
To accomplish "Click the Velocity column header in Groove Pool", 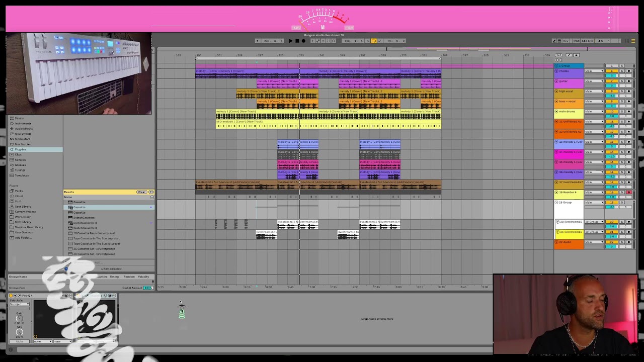I will coord(143,277).
